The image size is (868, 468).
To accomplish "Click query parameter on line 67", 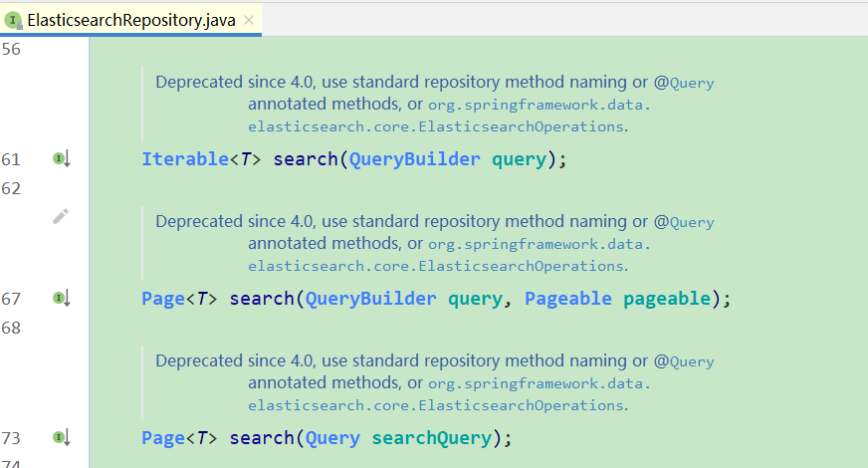I will pyautogui.click(x=475, y=300).
